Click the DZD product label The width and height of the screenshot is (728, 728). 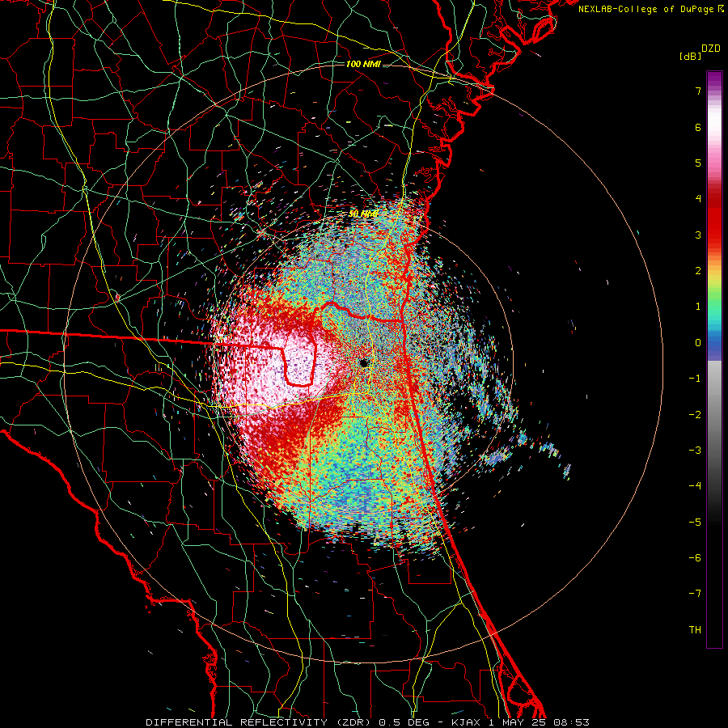(711, 49)
